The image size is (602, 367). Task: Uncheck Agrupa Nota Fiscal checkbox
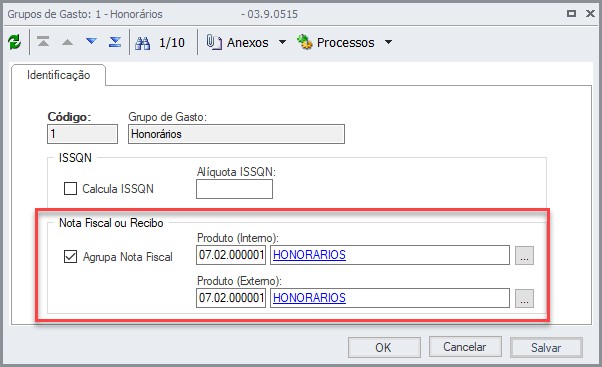(x=70, y=256)
